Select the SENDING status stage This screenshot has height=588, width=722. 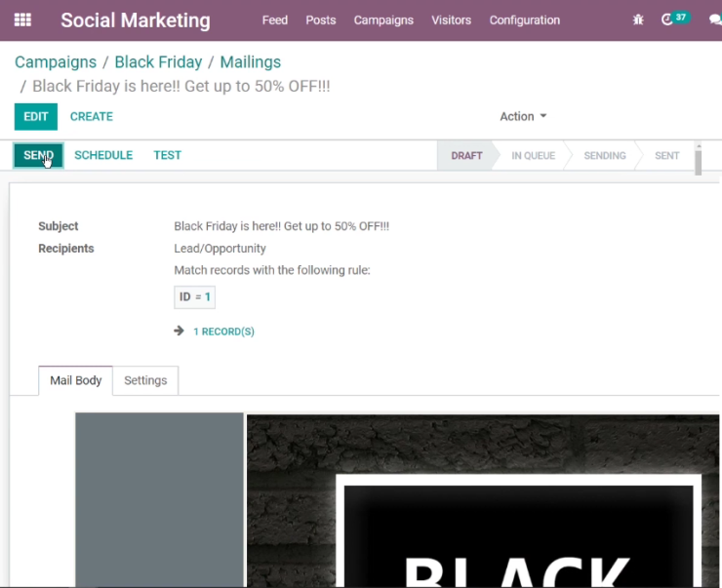(x=605, y=155)
